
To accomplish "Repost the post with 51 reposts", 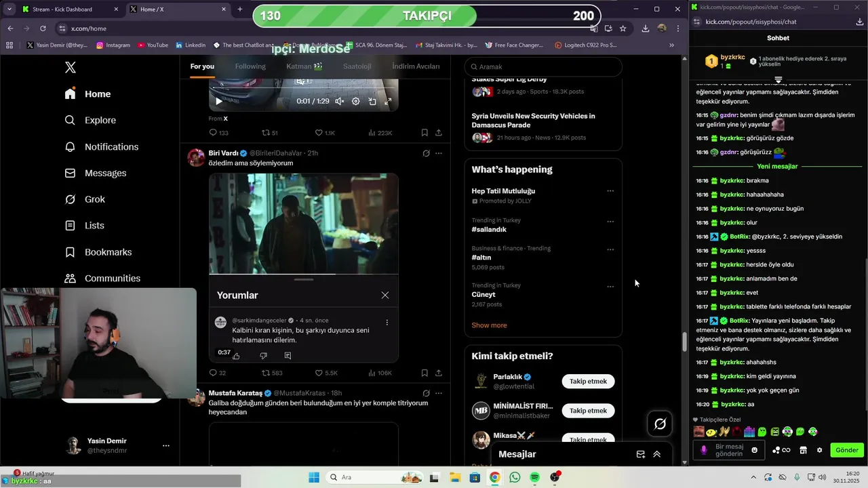I will coord(270,133).
